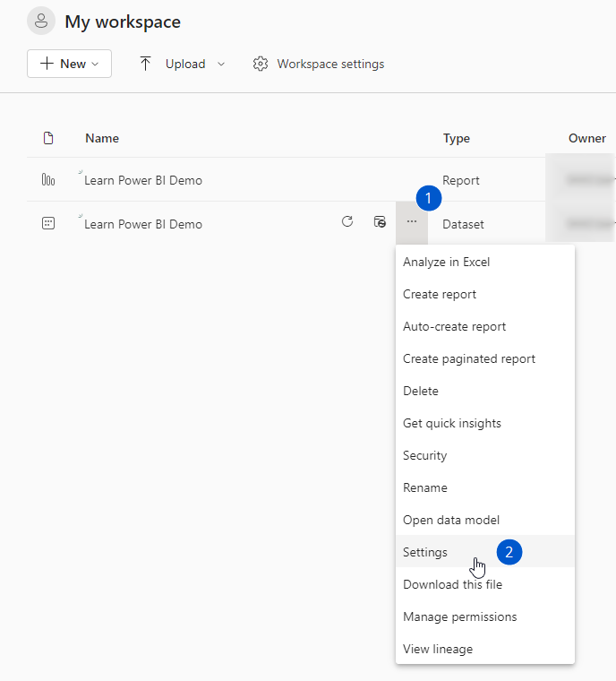The height and width of the screenshot is (681, 616).
Task: Sort by the Name column header
Action: 102,138
